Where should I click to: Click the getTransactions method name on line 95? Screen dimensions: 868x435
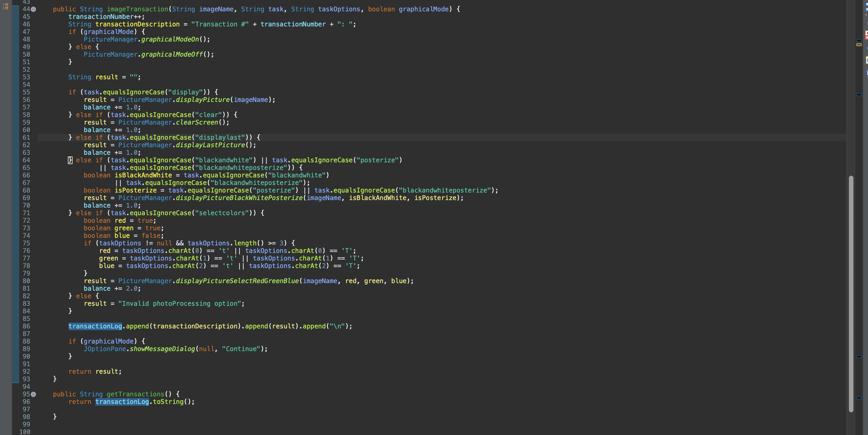coord(135,394)
